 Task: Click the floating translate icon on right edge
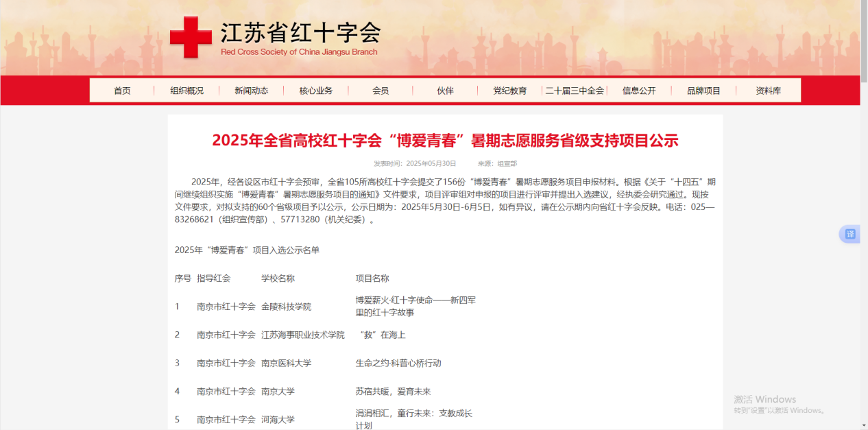coord(850,234)
